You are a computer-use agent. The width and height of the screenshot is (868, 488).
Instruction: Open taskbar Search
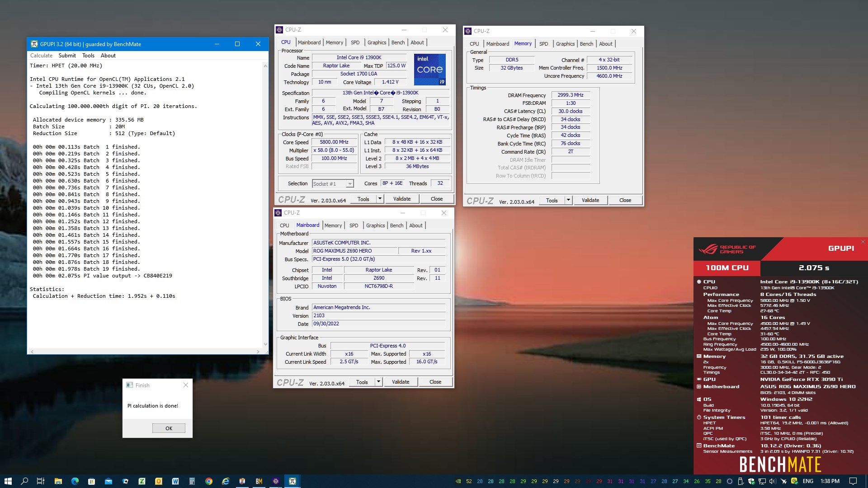pyautogui.click(x=24, y=481)
